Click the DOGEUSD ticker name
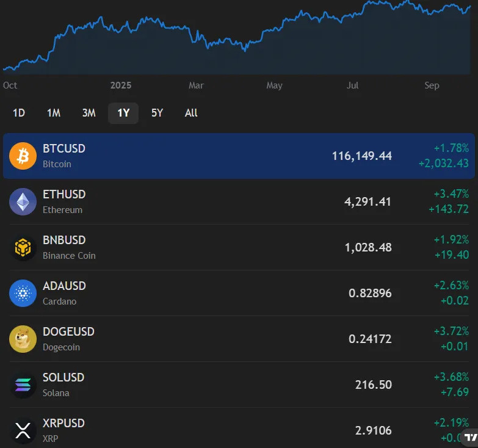The width and height of the screenshot is (478, 448). tap(68, 331)
